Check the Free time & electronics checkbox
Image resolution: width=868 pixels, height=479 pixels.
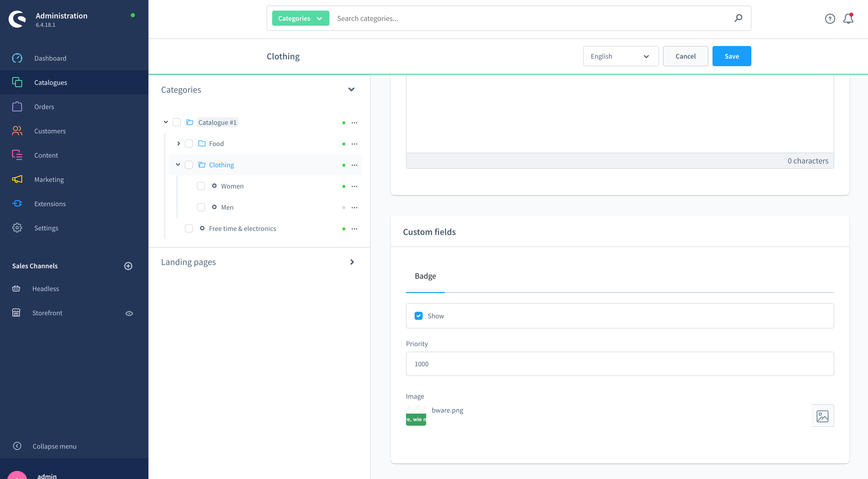[x=189, y=229]
